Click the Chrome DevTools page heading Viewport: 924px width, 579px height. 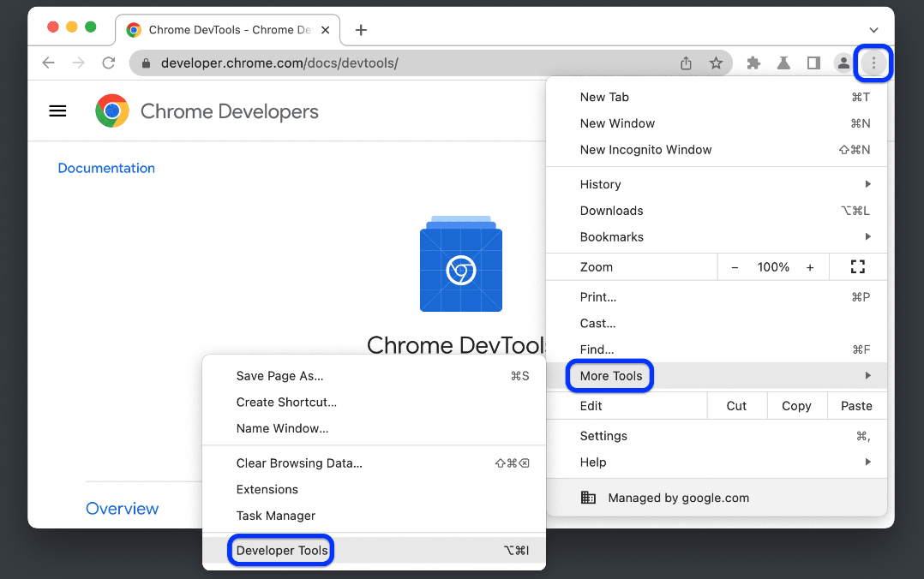pos(457,345)
